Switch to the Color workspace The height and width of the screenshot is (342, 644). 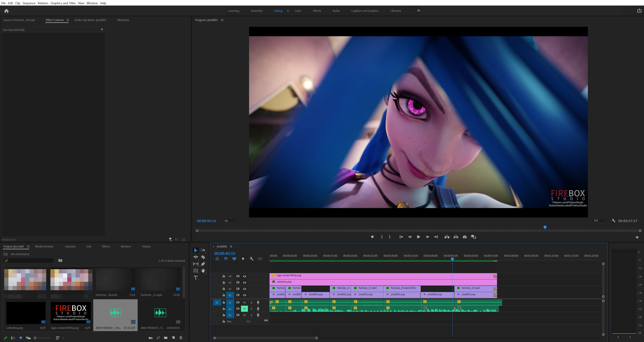(298, 11)
